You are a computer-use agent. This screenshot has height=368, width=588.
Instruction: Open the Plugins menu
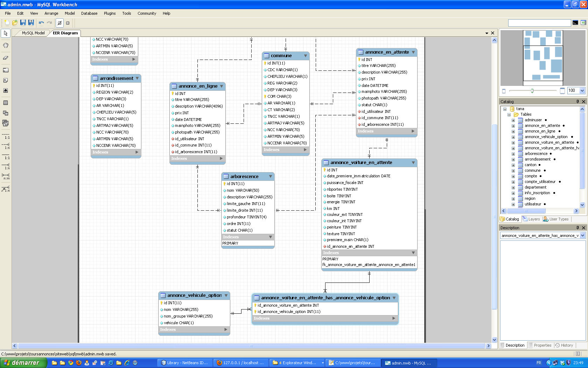coord(110,13)
